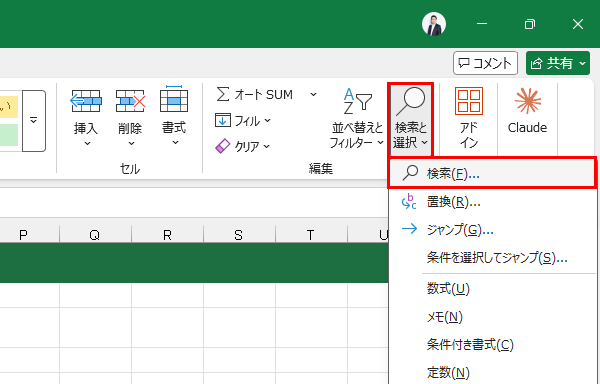Open 条件を選択してジャンプ(S)... entry

492,258
